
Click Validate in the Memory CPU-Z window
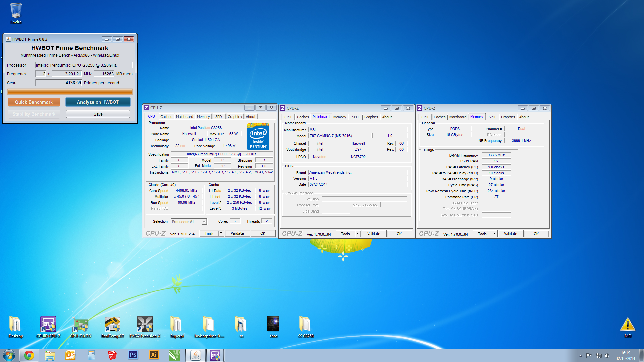(511, 234)
